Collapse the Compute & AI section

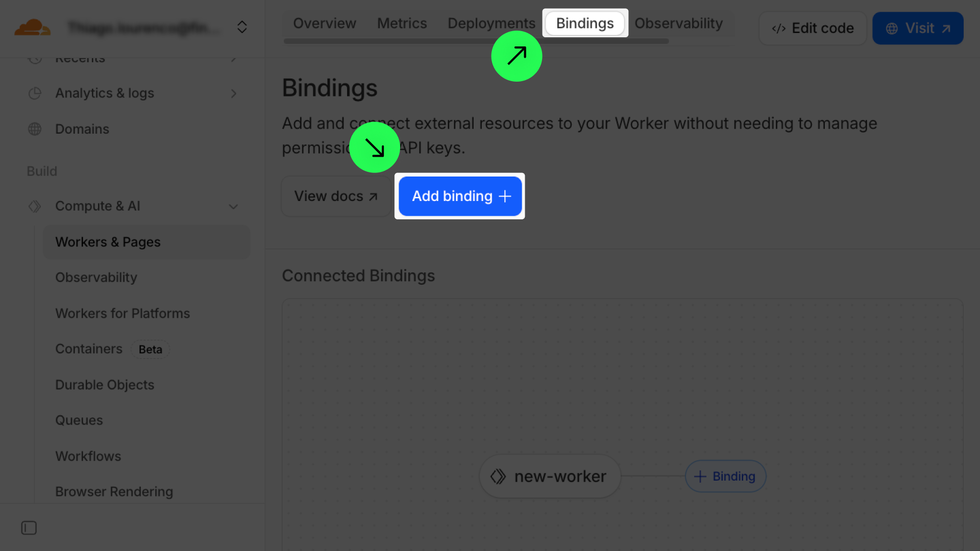[x=233, y=207]
